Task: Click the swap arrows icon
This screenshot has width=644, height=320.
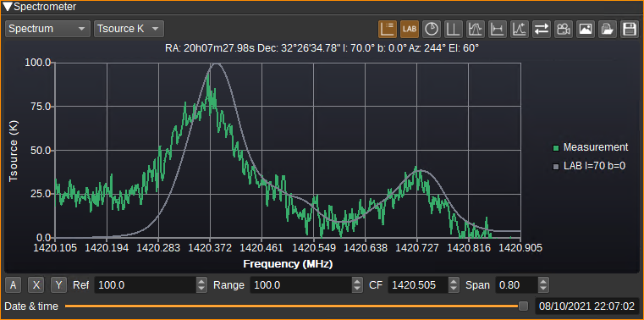Action: pyautogui.click(x=542, y=29)
